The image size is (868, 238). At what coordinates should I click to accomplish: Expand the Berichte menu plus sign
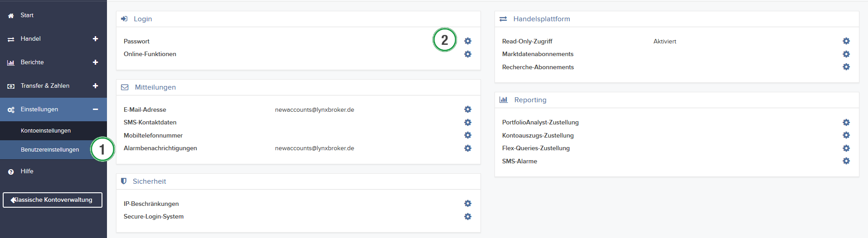point(95,62)
